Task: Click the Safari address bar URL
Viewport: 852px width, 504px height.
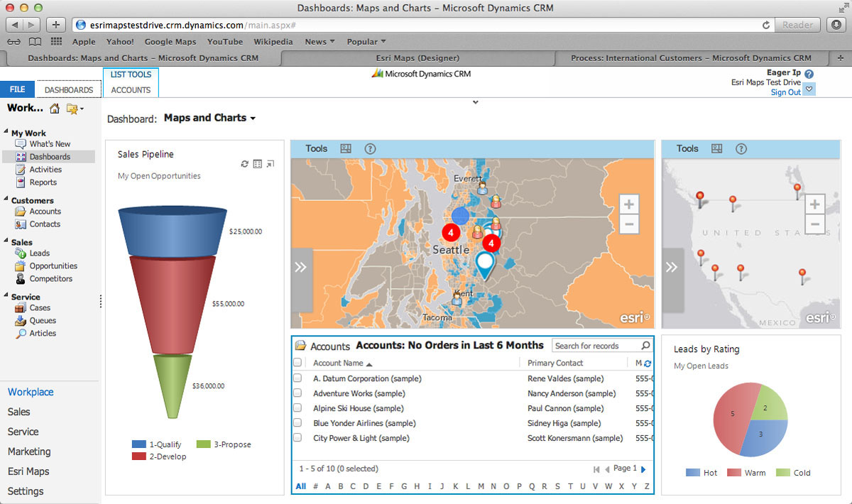Action: pos(192,25)
